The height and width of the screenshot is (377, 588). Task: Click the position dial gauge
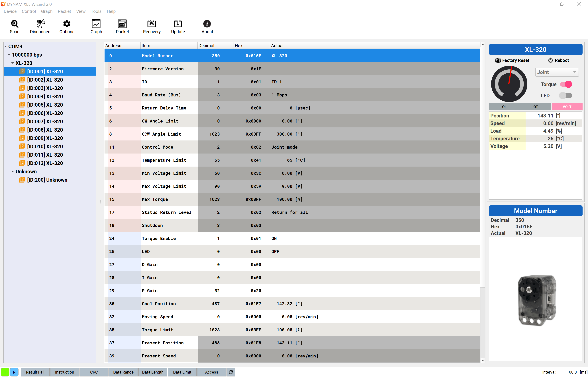509,84
